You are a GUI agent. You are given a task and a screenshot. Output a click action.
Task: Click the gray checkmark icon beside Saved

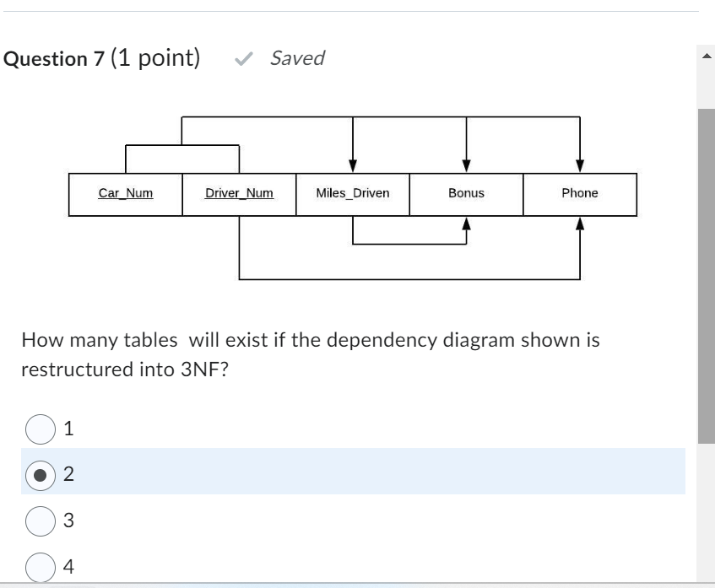pyautogui.click(x=244, y=58)
